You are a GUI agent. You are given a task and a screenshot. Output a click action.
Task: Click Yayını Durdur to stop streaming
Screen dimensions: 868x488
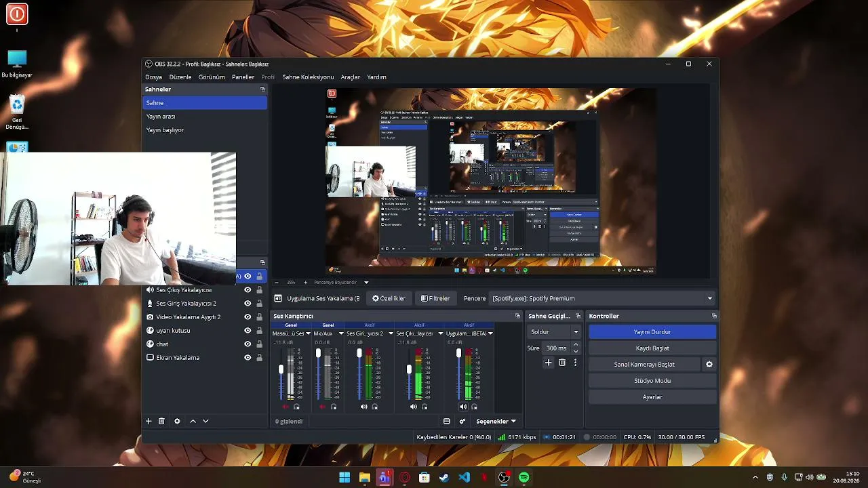click(x=652, y=332)
